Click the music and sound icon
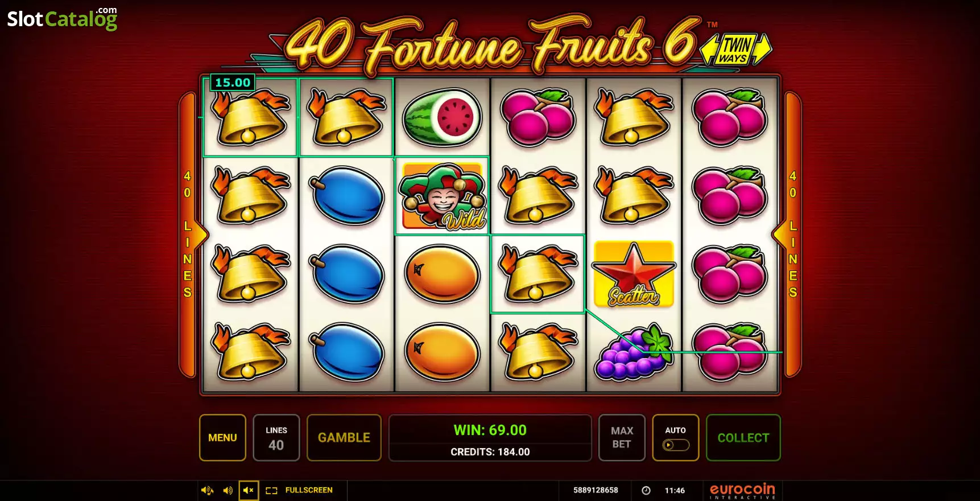Viewport: 980px width, 501px height. (207, 490)
